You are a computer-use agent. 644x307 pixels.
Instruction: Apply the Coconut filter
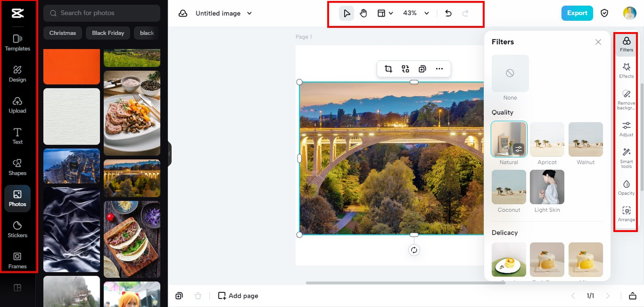tap(509, 187)
